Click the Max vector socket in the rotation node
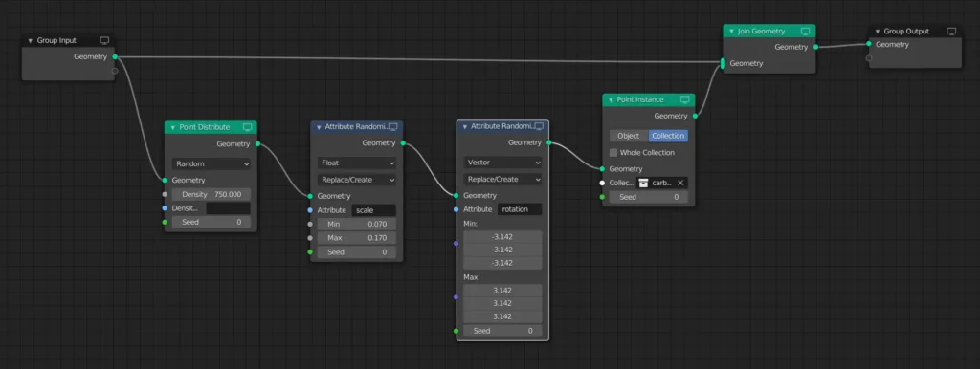The height and width of the screenshot is (369, 980). pos(457,297)
